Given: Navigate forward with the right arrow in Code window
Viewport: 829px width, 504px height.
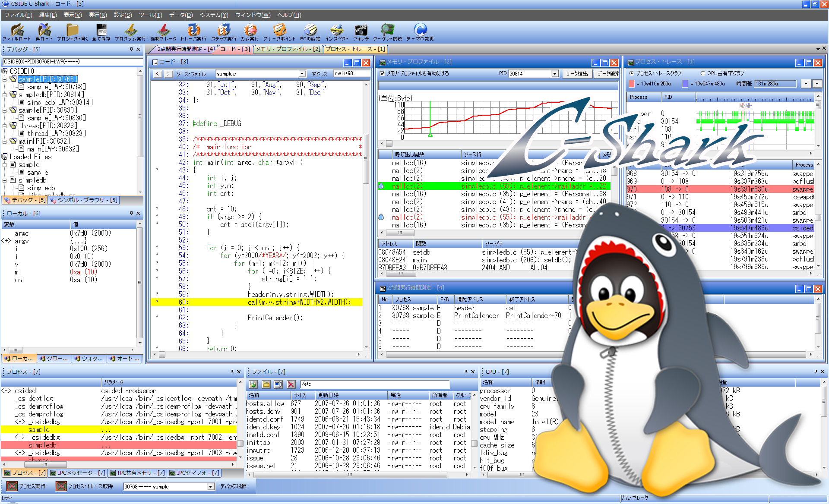Looking at the screenshot, I should click(168, 74).
